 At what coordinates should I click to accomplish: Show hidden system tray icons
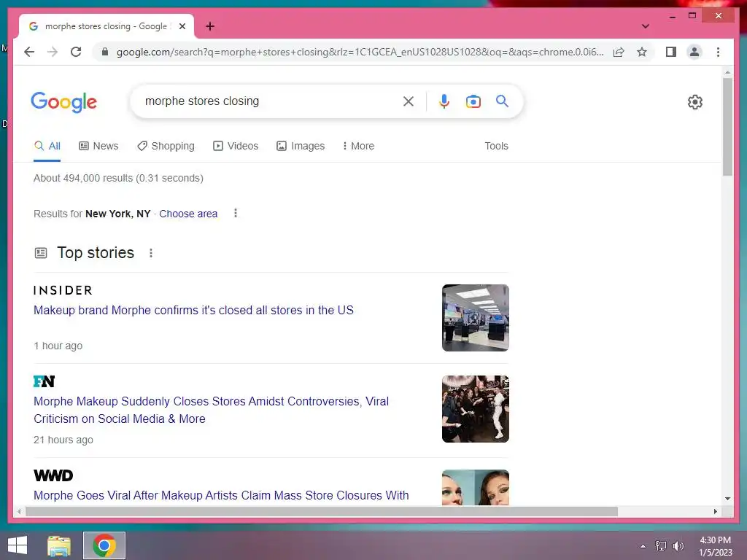pos(643,546)
